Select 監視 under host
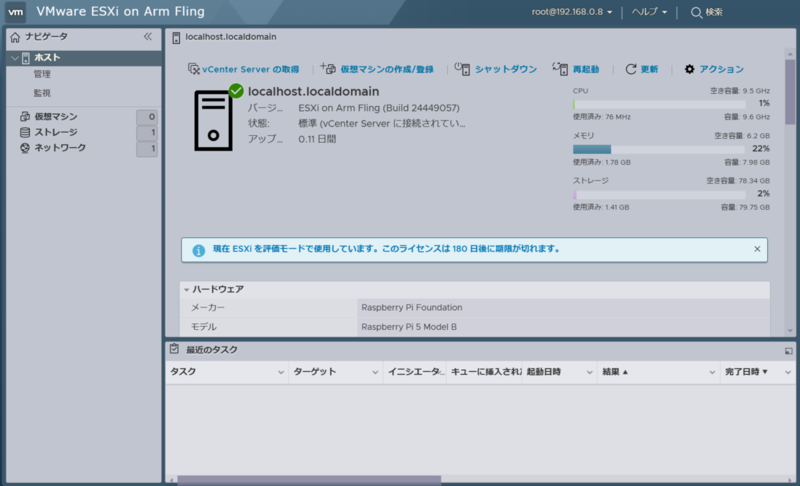This screenshot has width=800, height=486. coord(42,93)
